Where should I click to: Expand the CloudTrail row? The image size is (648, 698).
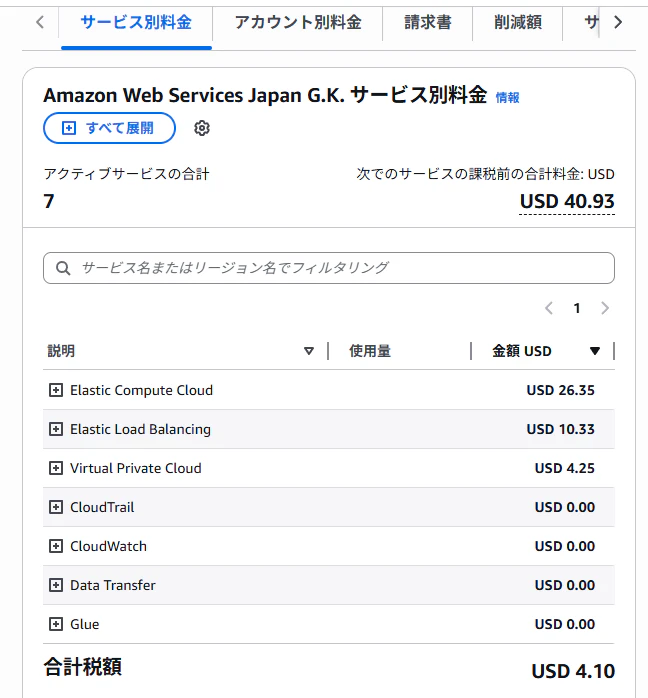click(56, 507)
